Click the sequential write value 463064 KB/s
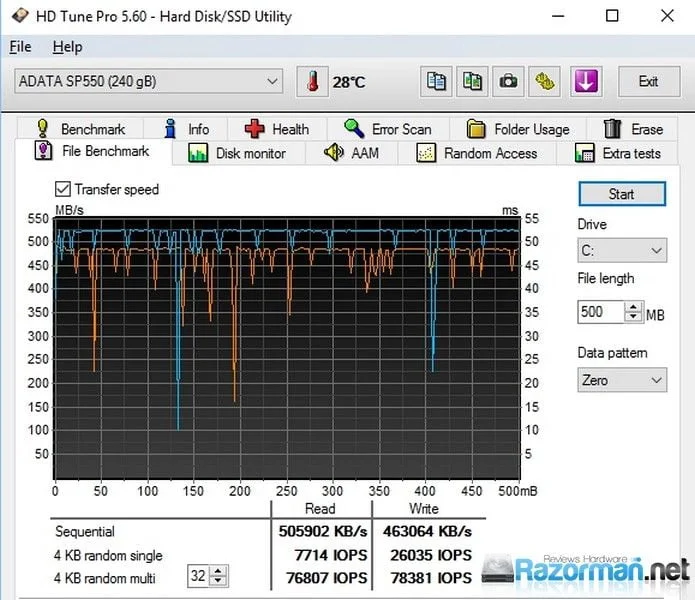This screenshot has width=695, height=600. [x=427, y=531]
